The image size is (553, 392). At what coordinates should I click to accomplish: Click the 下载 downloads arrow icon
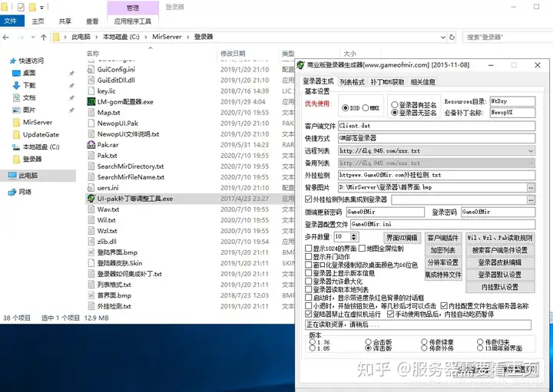click(x=16, y=85)
